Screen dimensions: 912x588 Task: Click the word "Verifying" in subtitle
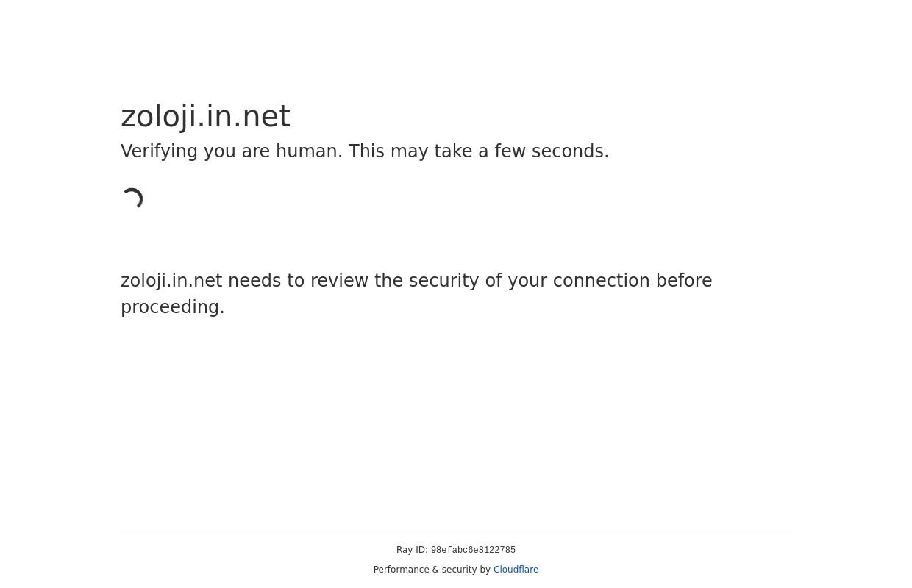pyautogui.click(x=159, y=151)
